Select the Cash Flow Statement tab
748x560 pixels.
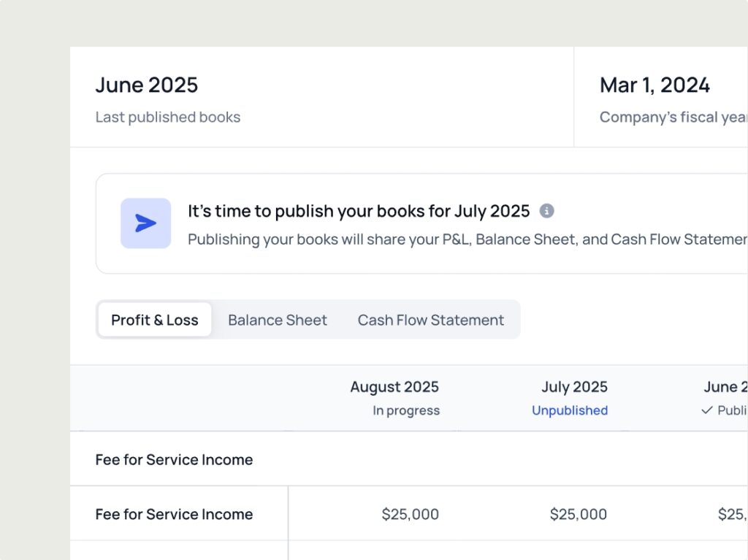click(430, 320)
